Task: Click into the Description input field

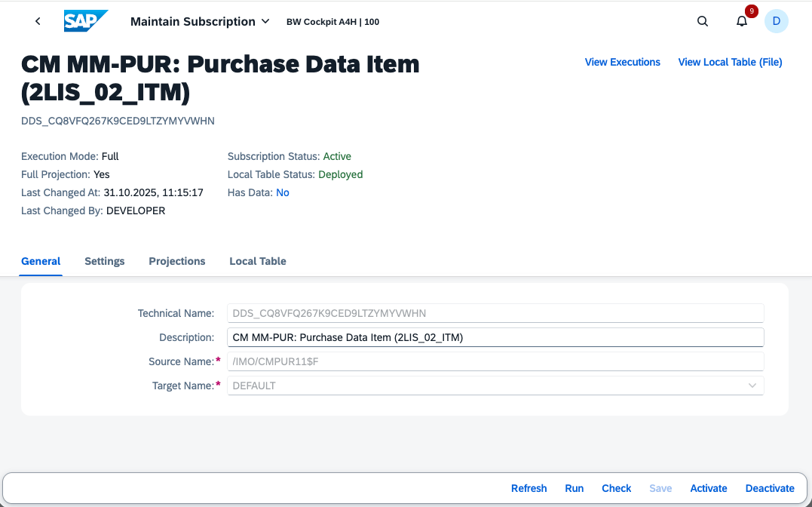Action: click(x=495, y=337)
